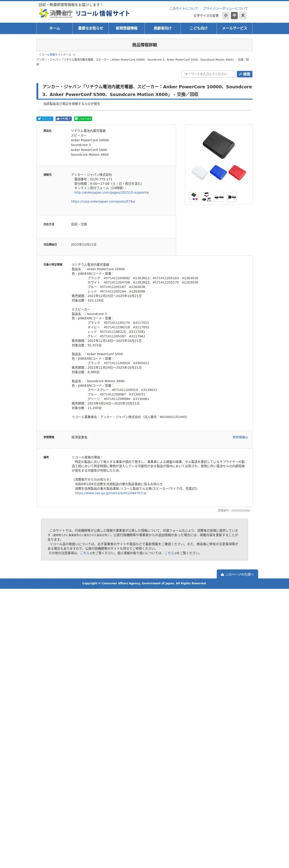
Task: Click the 回収・交換 value in 対応方法
Action: [x=79, y=224]
